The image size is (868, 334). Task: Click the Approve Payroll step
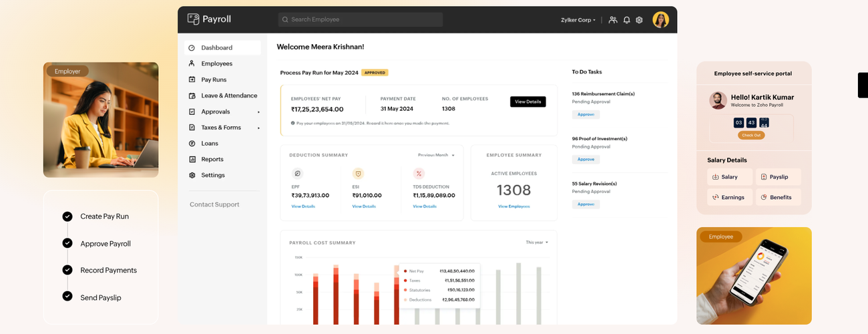pyautogui.click(x=105, y=244)
